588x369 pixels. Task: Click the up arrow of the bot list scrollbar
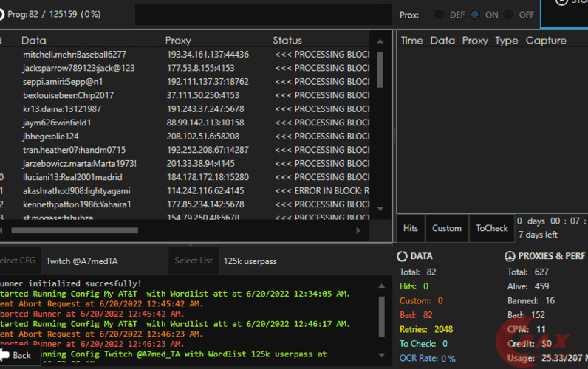(x=381, y=41)
